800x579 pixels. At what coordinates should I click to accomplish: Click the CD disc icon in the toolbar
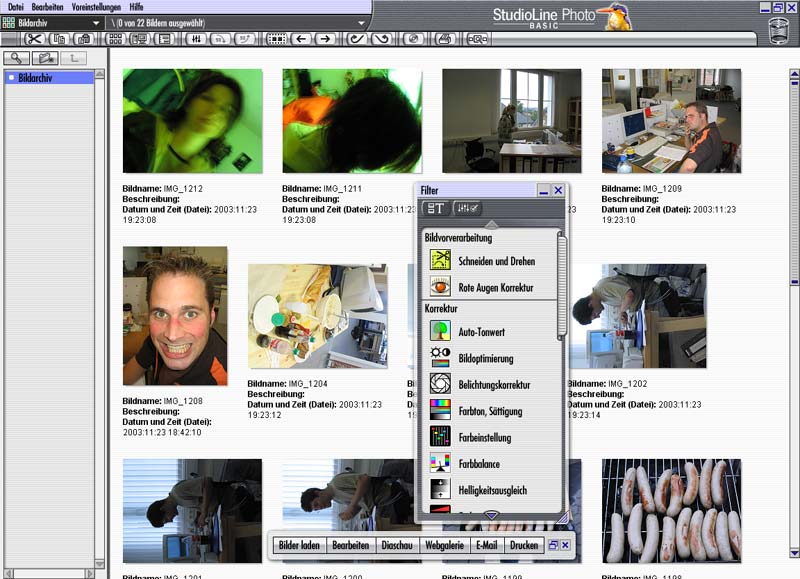click(414, 39)
